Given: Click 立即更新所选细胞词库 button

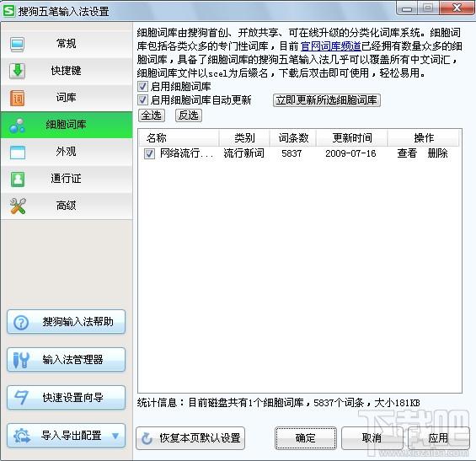Looking at the screenshot, I should click(327, 100).
